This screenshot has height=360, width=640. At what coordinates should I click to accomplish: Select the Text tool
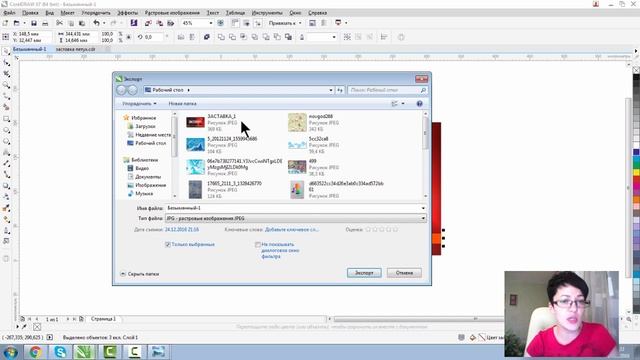tap(6, 152)
